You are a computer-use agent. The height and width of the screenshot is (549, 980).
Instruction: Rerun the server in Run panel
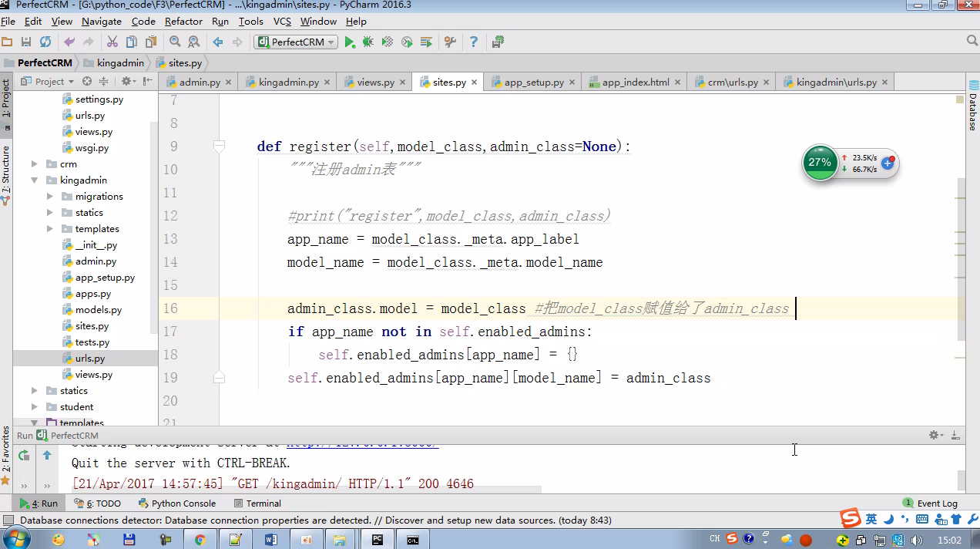(x=24, y=456)
